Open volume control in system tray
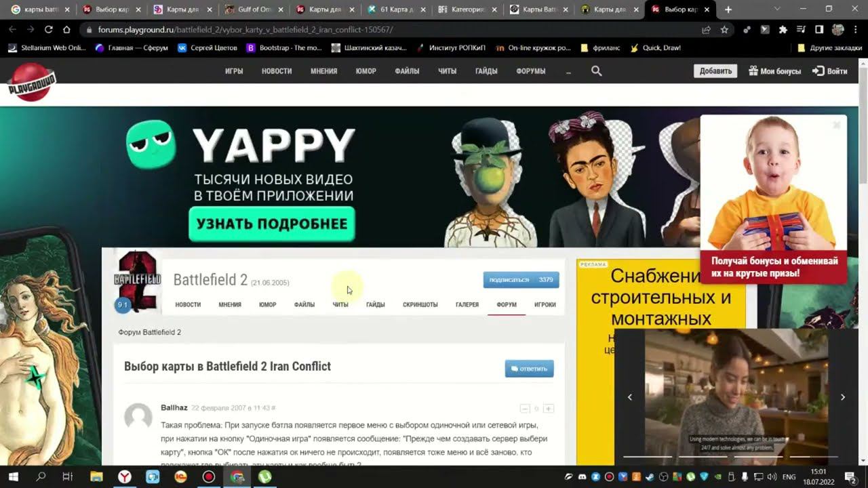Image resolution: width=868 pixels, height=488 pixels. (772, 477)
